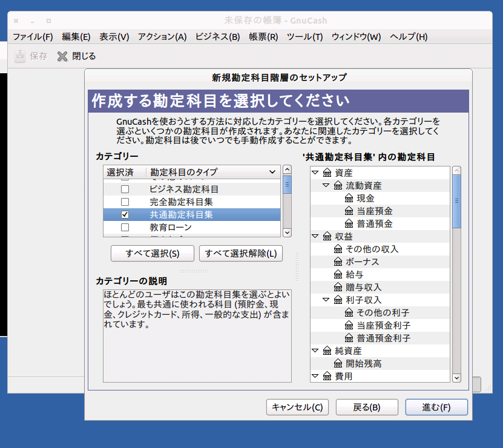The width and height of the screenshot is (503, 448).
Task: Collapse the 資産 tree node
Action: tap(315, 173)
